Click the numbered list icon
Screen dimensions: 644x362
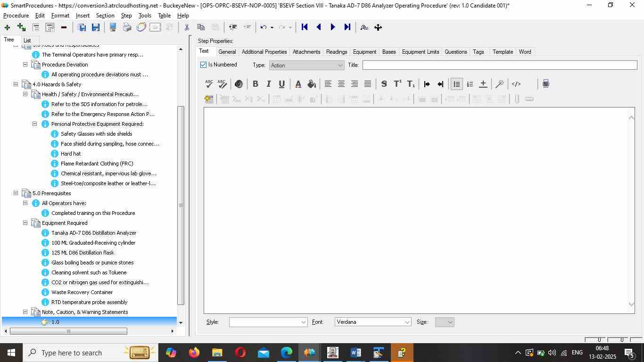click(x=470, y=84)
